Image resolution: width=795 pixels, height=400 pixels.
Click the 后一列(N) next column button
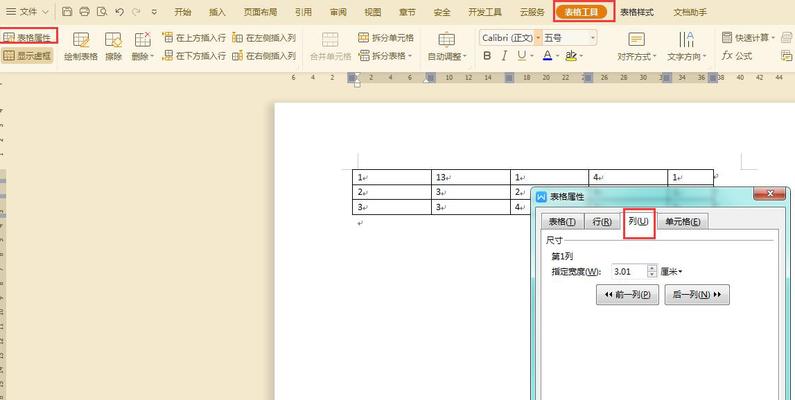[x=696, y=295]
